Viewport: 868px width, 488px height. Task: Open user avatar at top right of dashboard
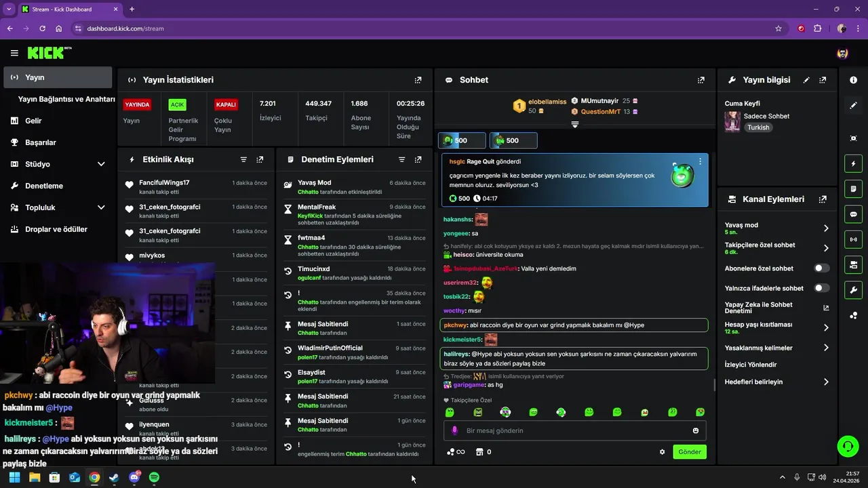(842, 53)
